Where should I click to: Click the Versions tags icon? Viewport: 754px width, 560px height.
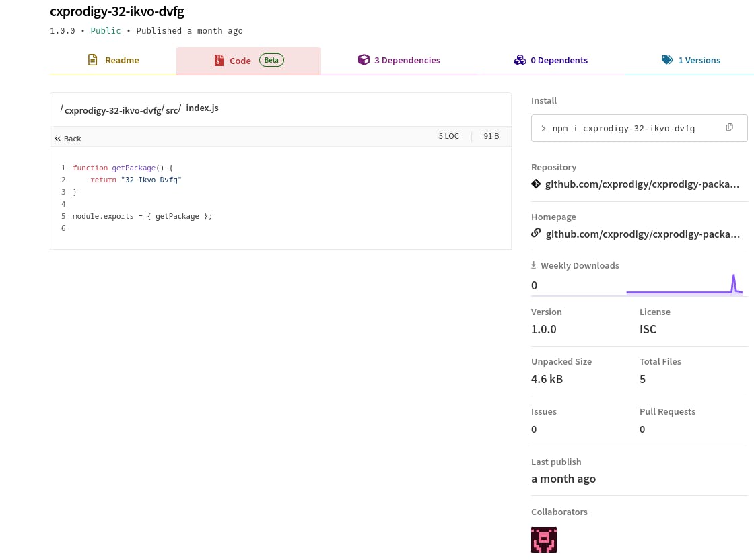point(667,60)
